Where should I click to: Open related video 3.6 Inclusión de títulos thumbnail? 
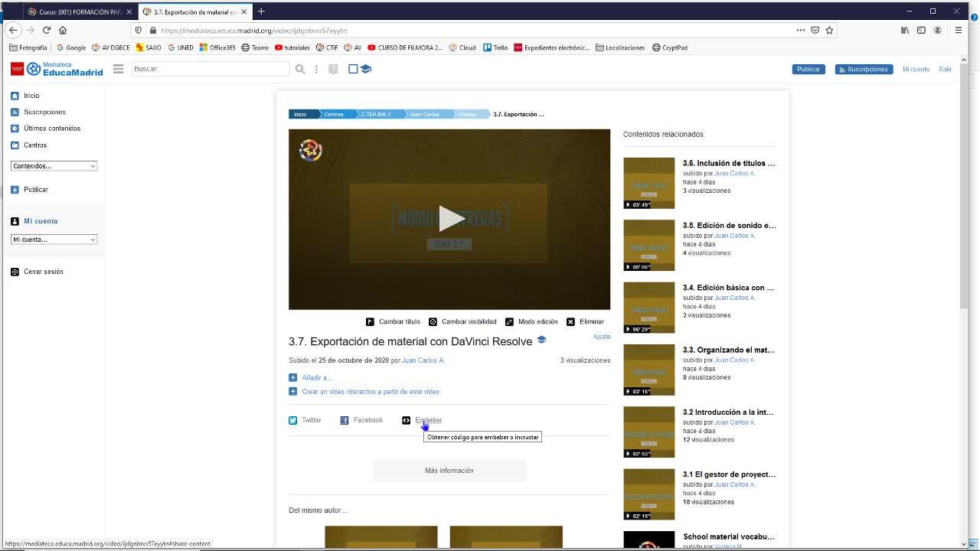pos(648,183)
